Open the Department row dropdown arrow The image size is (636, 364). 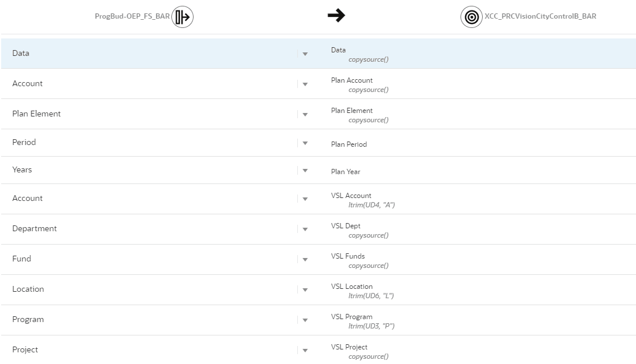click(305, 229)
